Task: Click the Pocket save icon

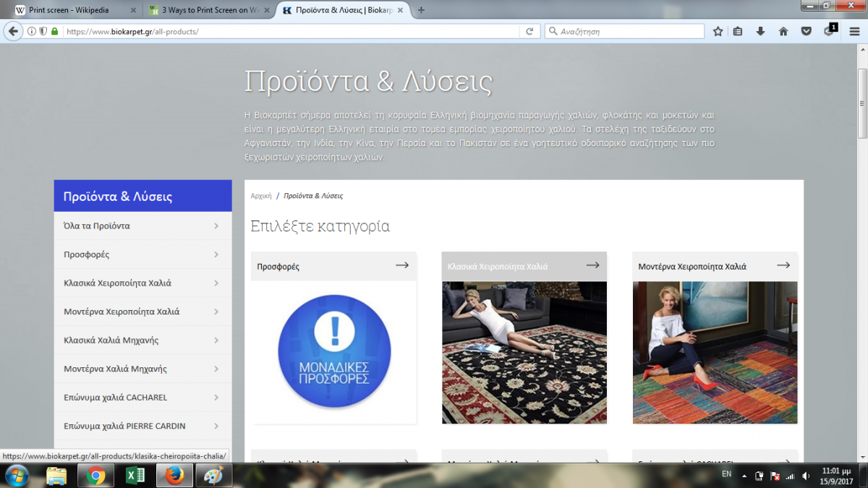Action: (x=806, y=31)
